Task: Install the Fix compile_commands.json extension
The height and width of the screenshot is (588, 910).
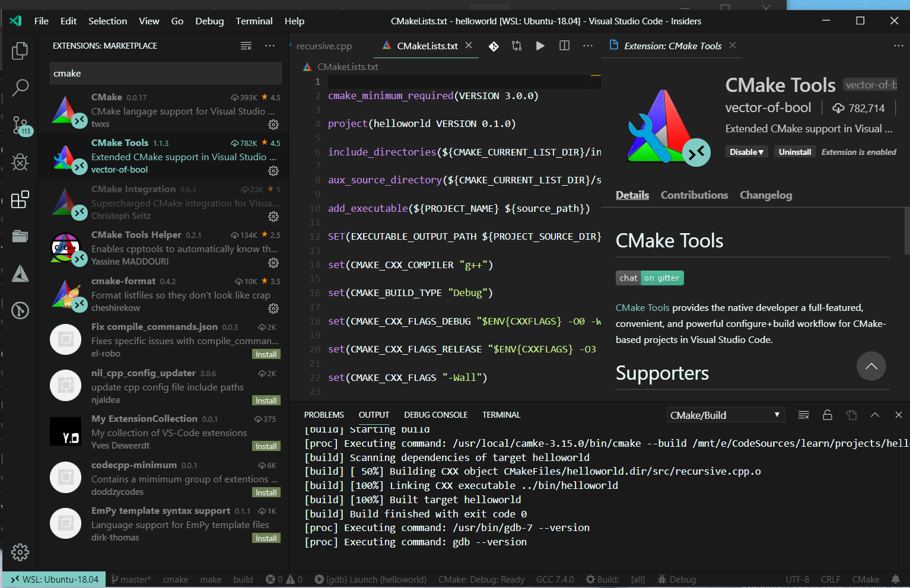Action: [266, 354]
